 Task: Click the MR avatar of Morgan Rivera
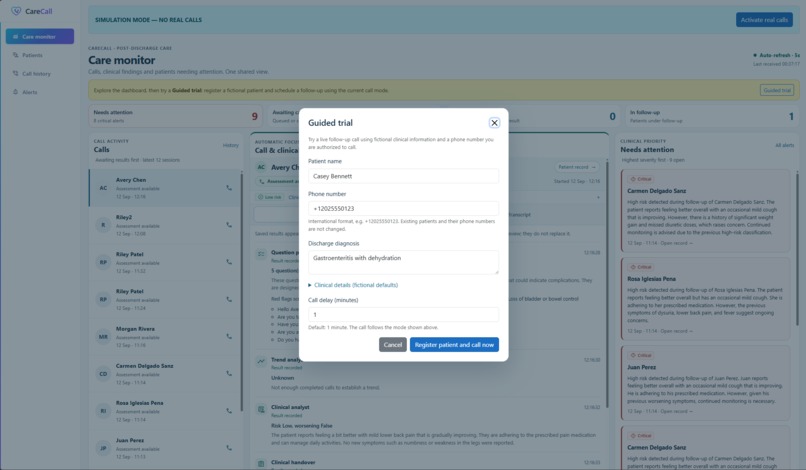pyautogui.click(x=103, y=337)
